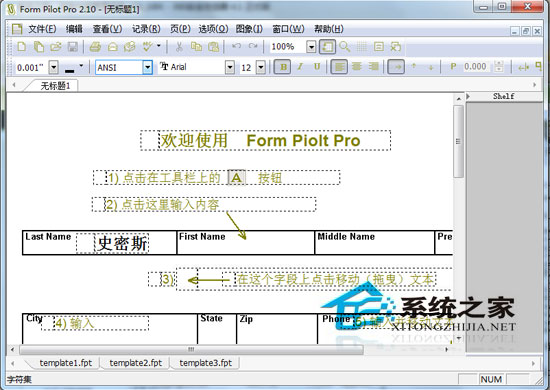Image resolution: width=550 pixels, height=390 pixels.
Task: Undo the last action
Action: (236, 46)
